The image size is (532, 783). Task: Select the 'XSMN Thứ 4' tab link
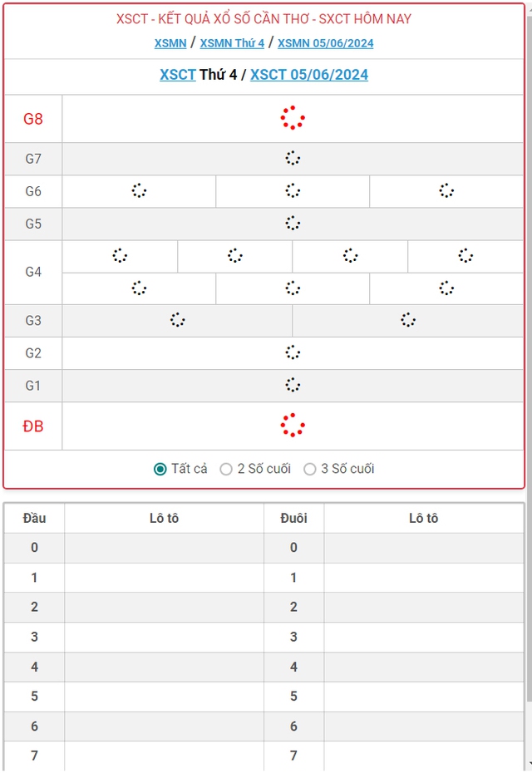(231, 43)
